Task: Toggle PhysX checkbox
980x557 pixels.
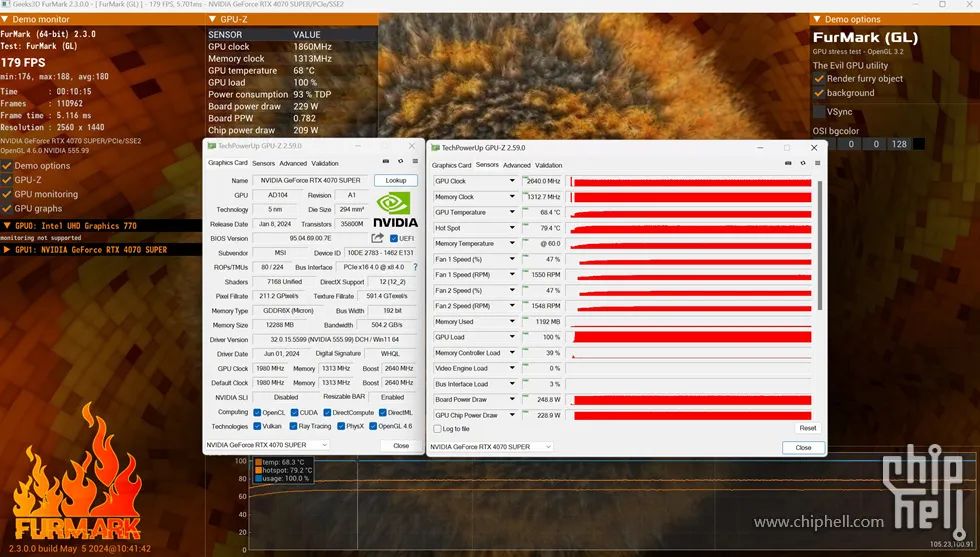Action: pyautogui.click(x=341, y=426)
